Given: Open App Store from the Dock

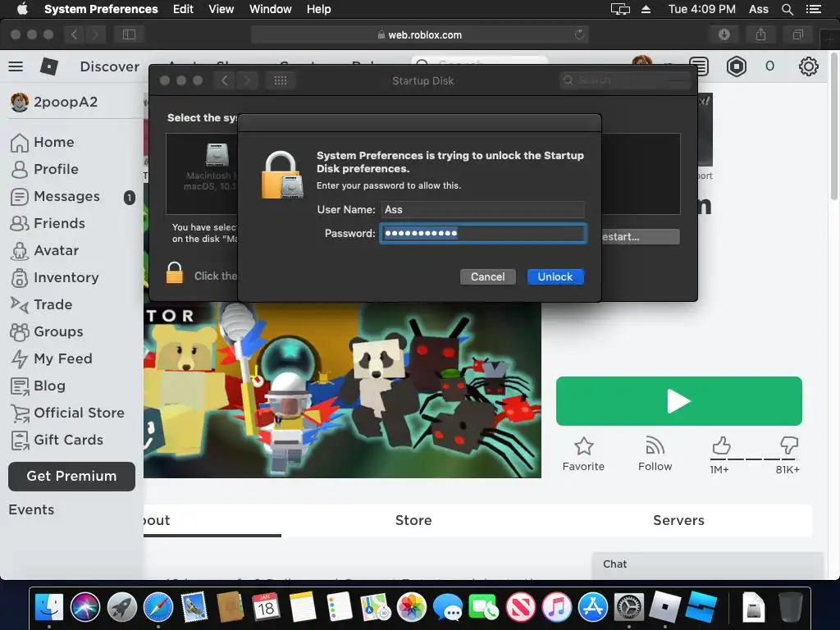Looking at the screenshot, I should coord(592,608).
